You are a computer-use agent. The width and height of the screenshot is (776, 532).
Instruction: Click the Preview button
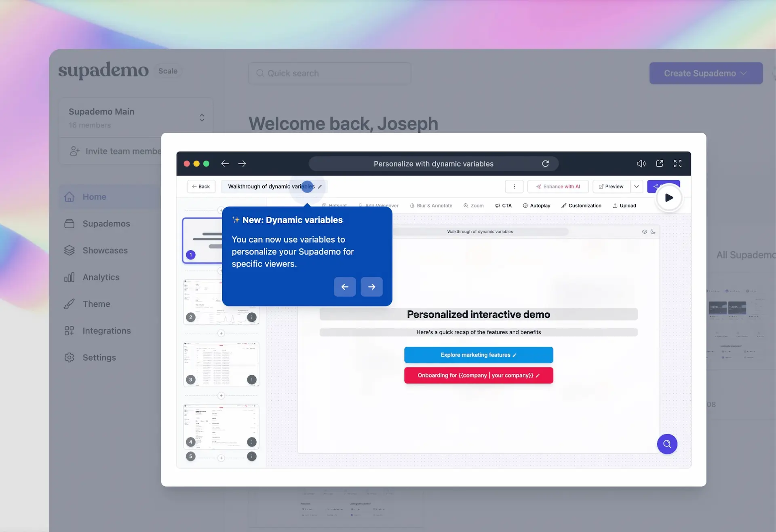[x=611, y=186]
